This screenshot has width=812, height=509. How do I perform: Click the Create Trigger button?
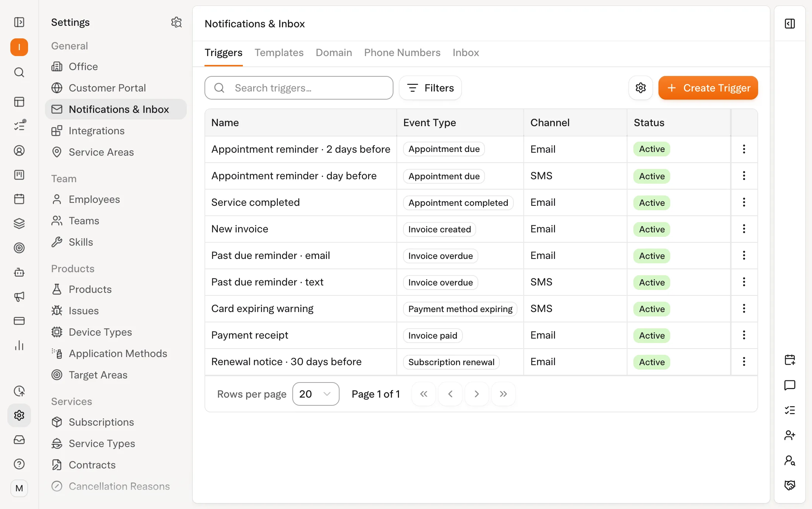708,88
